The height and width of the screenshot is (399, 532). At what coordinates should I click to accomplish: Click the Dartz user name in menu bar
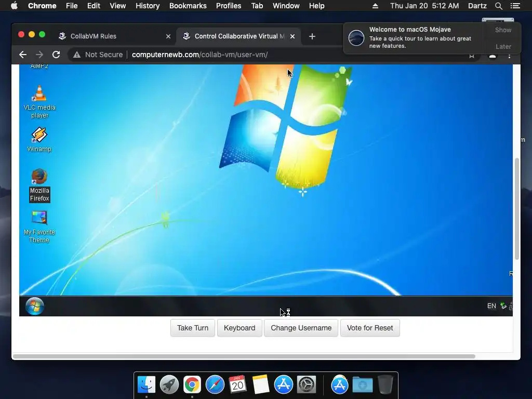pos(477,6)
